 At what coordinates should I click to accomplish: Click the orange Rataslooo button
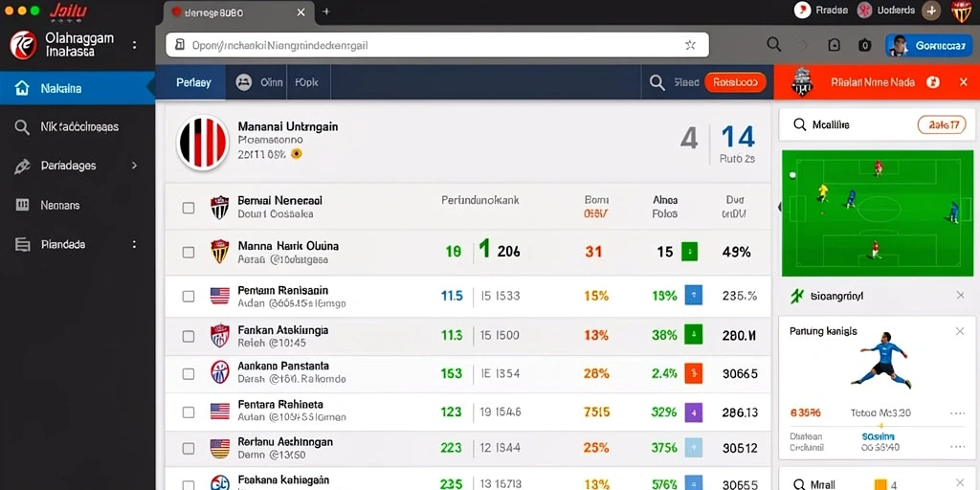click(735, 82)
